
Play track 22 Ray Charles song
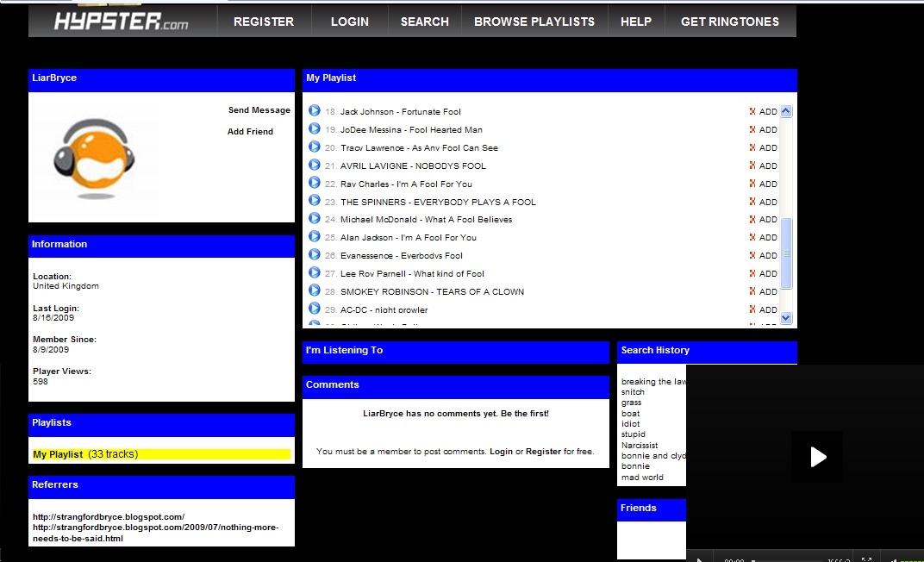click(315, 184)
